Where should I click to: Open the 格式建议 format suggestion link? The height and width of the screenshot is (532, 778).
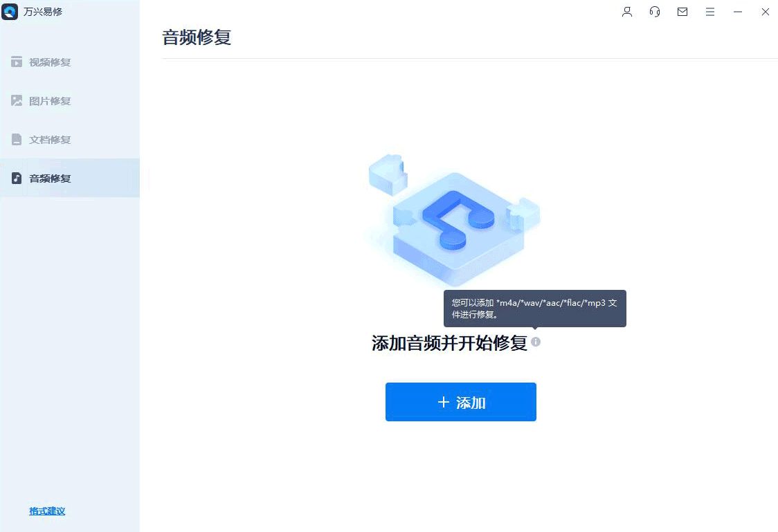(46, 511)
